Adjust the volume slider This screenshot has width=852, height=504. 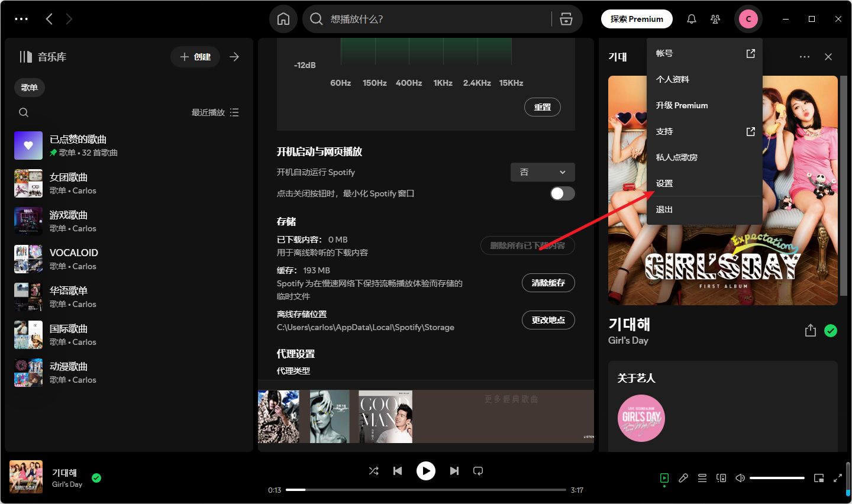coord(777,478)
